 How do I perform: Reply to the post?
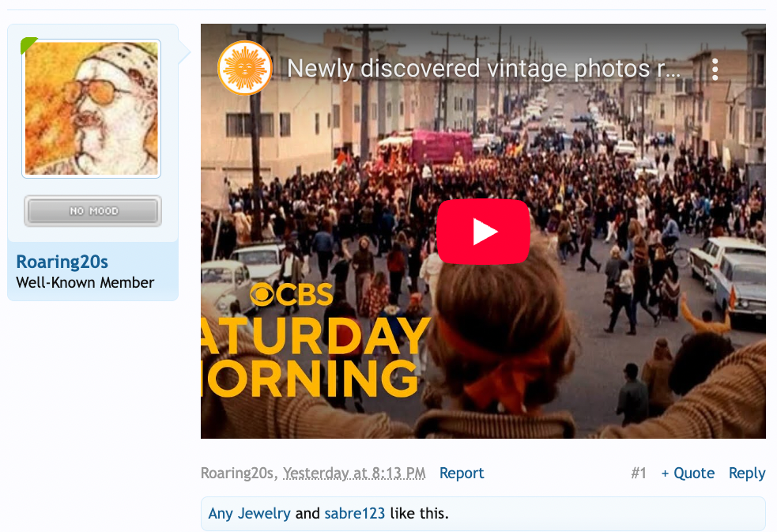coord(746,474)
